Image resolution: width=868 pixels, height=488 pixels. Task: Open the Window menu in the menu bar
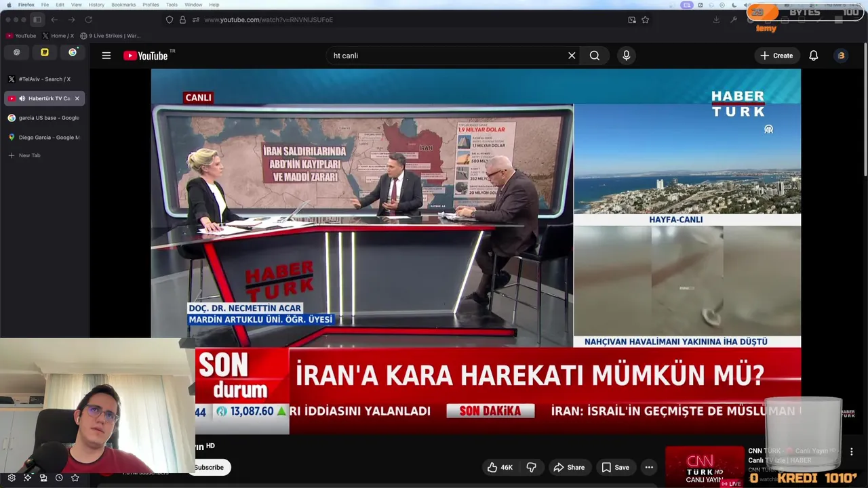(193, 5)
